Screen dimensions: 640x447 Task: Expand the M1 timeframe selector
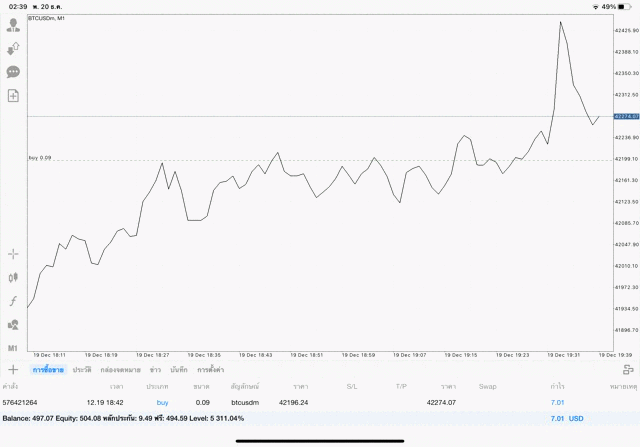(x=13, y=348)
